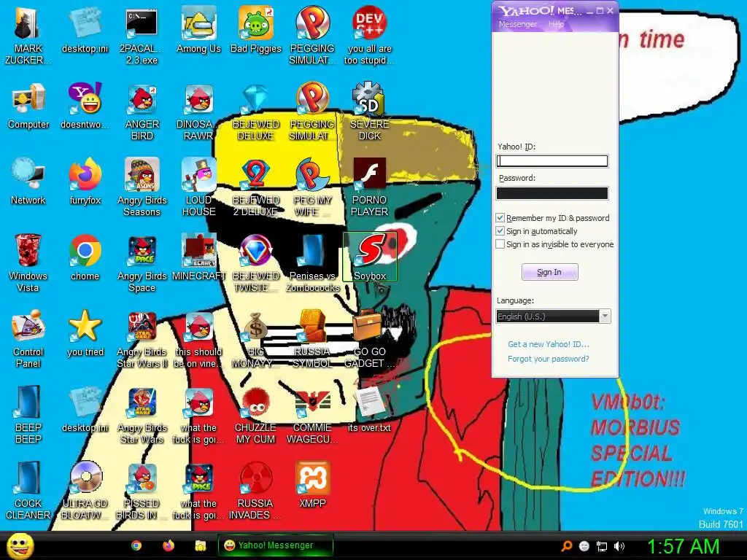The height and width of the screenshot is (560, 747).
Task: Open the GO GO GADGET briefcase icon
Action: (370, 338)
